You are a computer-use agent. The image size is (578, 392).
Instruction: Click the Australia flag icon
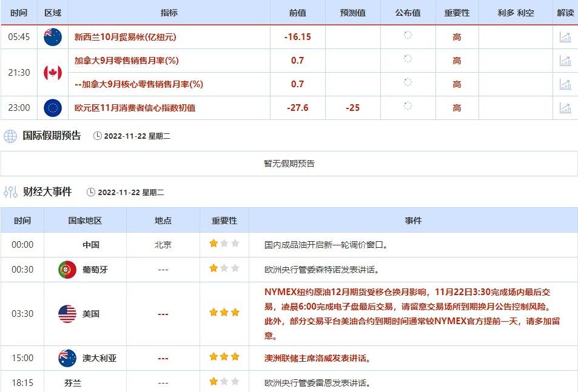(67, 358)
